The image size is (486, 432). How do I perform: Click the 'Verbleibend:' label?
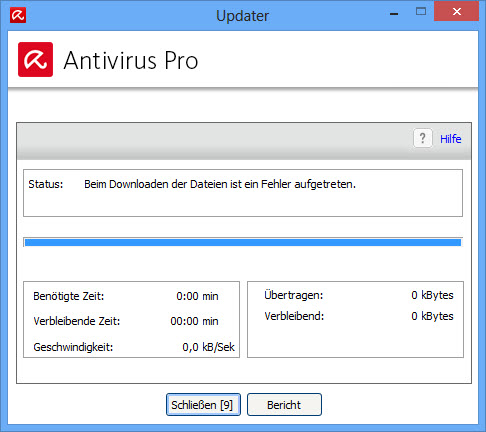294,316
